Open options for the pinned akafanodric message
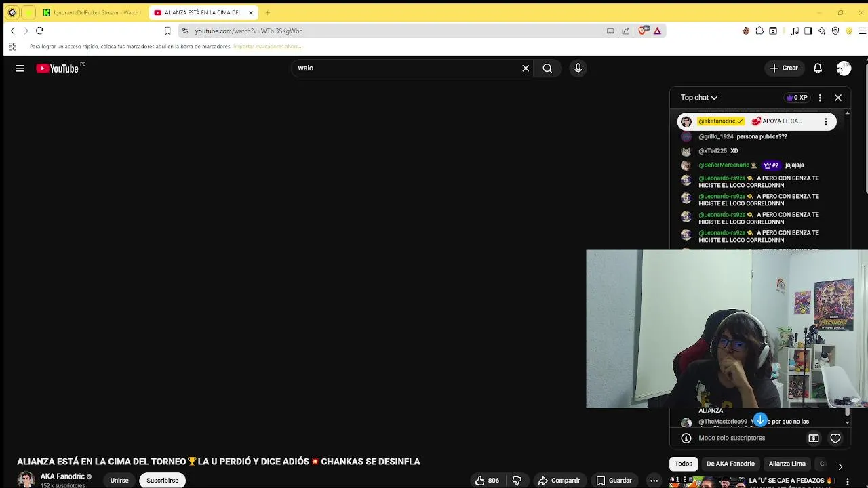Viewport: 868px width, 488px height. 825,121
